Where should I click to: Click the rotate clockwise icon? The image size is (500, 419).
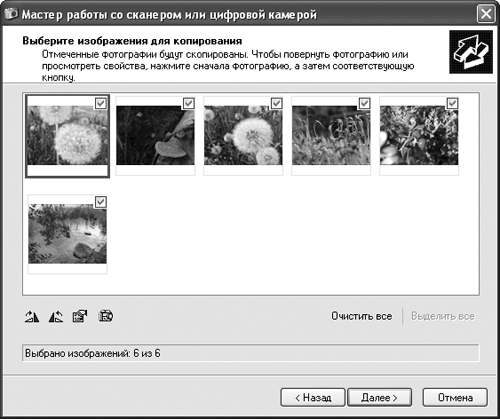(32, 316)
